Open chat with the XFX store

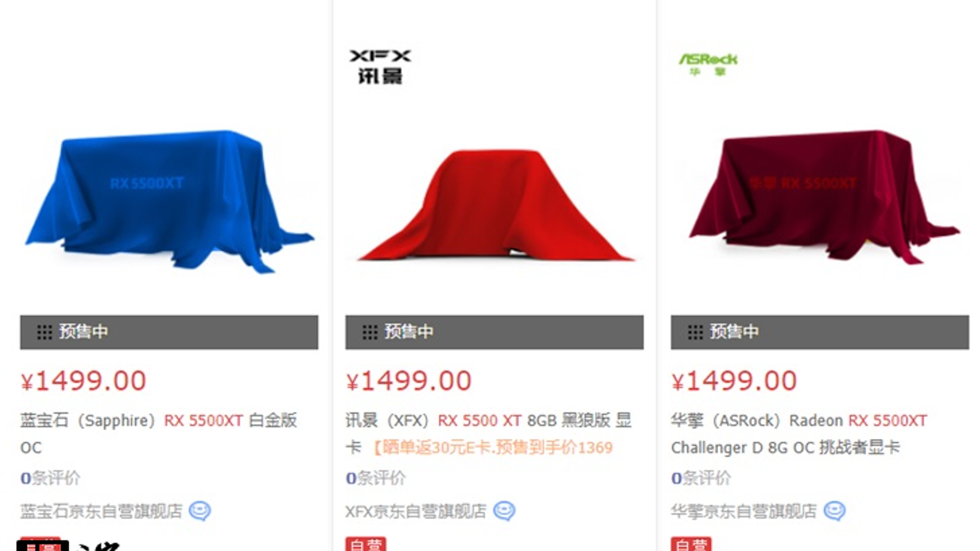(x=504, y=511)
